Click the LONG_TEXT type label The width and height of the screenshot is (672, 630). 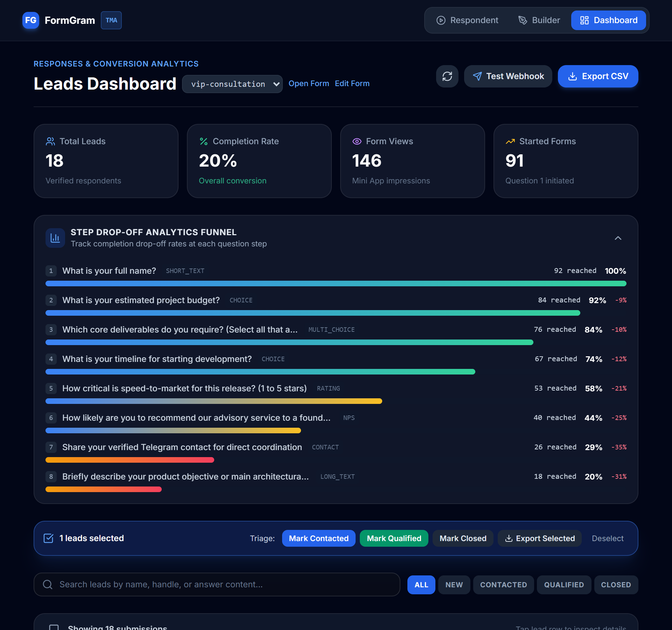coord(338,477)
